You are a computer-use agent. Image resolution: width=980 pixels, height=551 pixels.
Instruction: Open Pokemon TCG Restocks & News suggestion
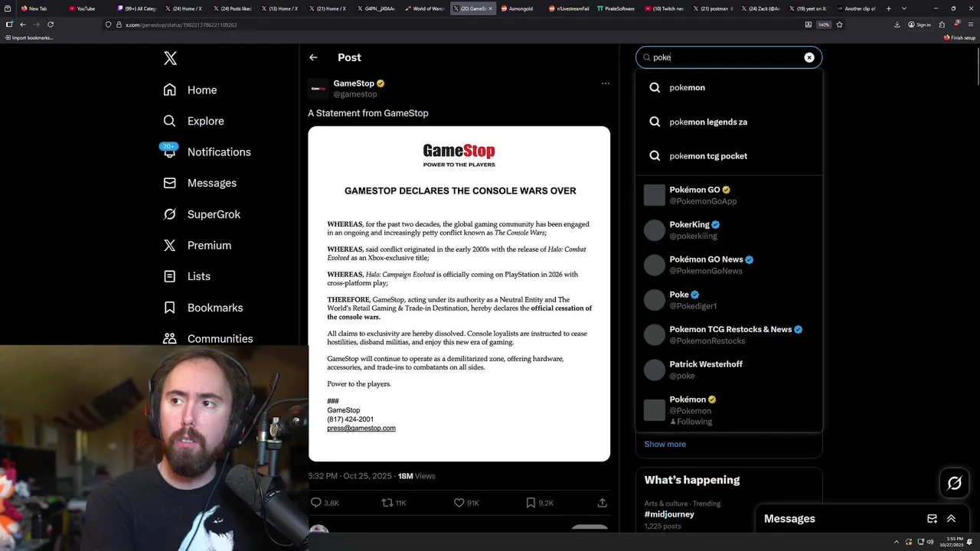[x=729, y=334]
